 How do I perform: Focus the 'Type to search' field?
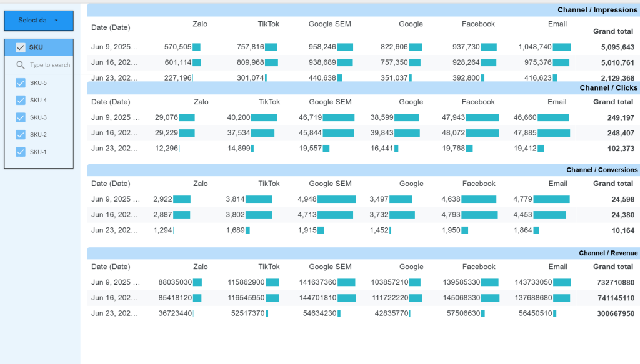49,65
